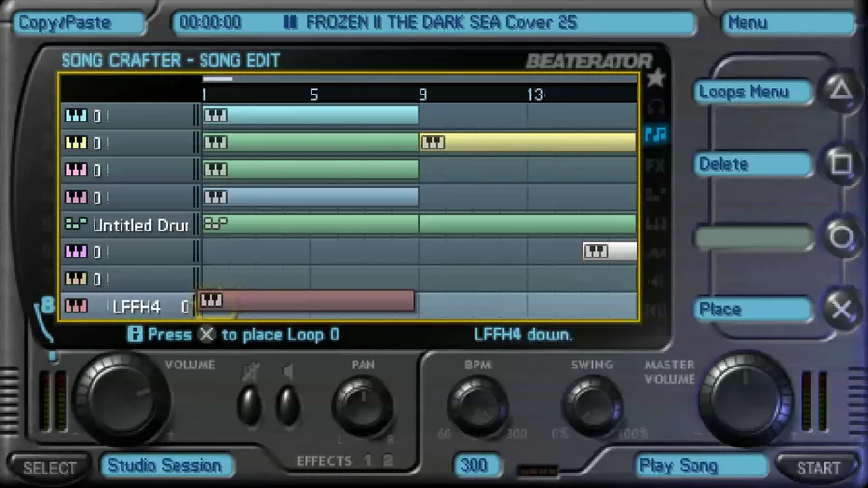Image resolution: width=868 pixels, height=488 pixels.
Task: Select the green loop on track two
Action: tap(310, 142)
